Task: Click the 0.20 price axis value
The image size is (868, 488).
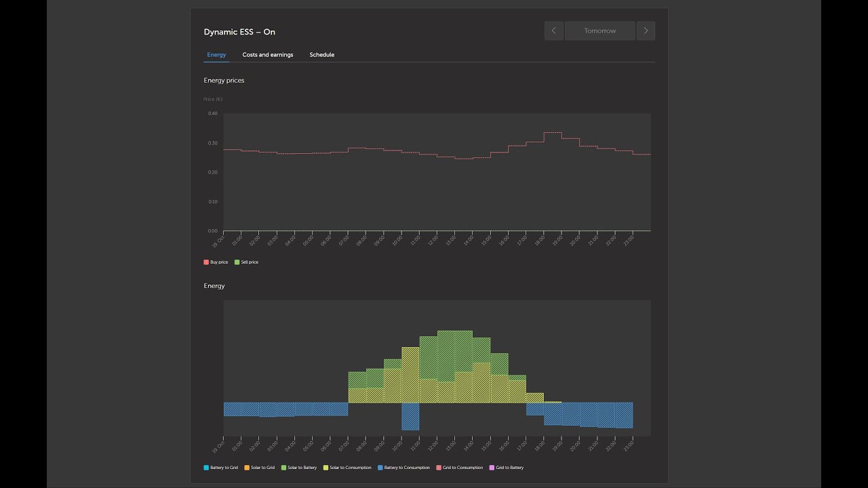Action: pos(213,172)
